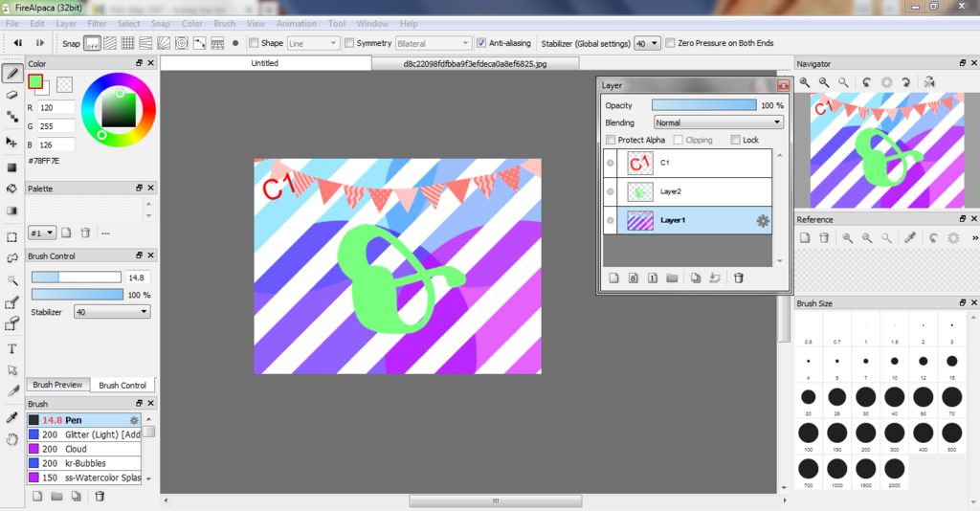Viewport: 980px width, 511px height.
Task: Enable the grid snap icon
Action: (x=127, y=43)
